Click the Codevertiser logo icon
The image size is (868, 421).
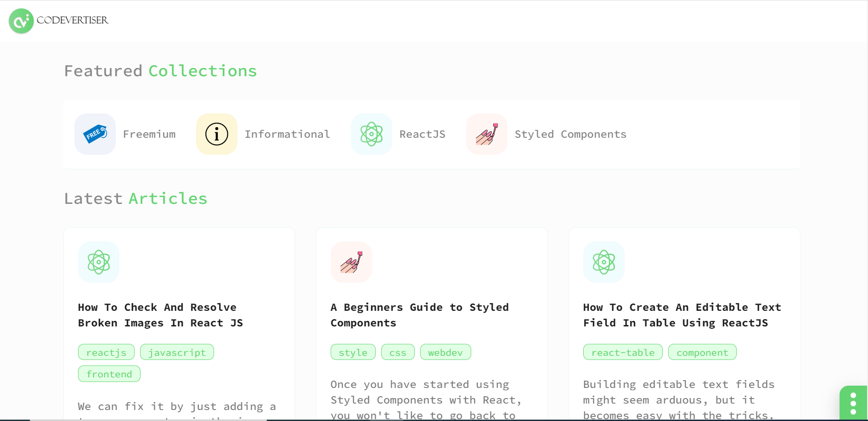[x=21, y=21]
